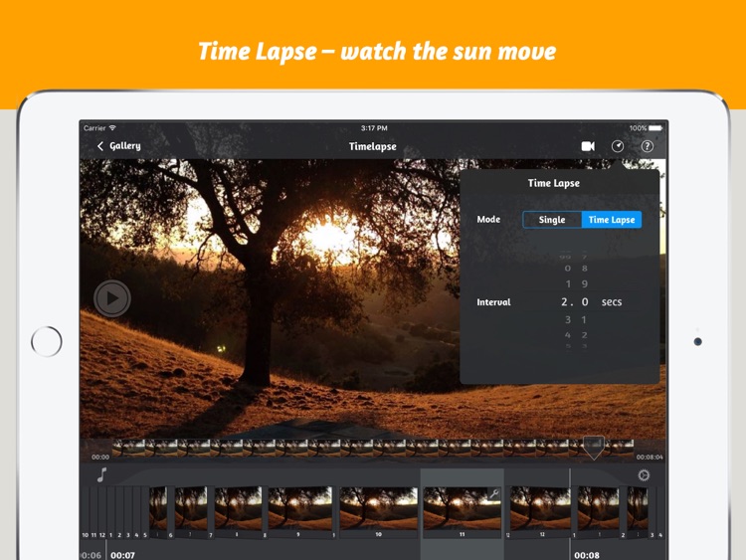
Task: Open the video camera capture icon
Action: pos(588,146)
